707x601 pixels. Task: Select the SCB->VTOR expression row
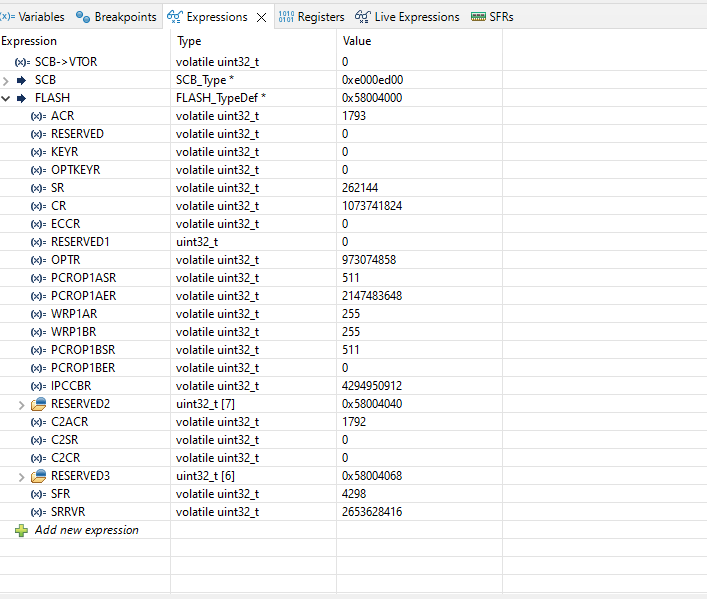[251, 62]
